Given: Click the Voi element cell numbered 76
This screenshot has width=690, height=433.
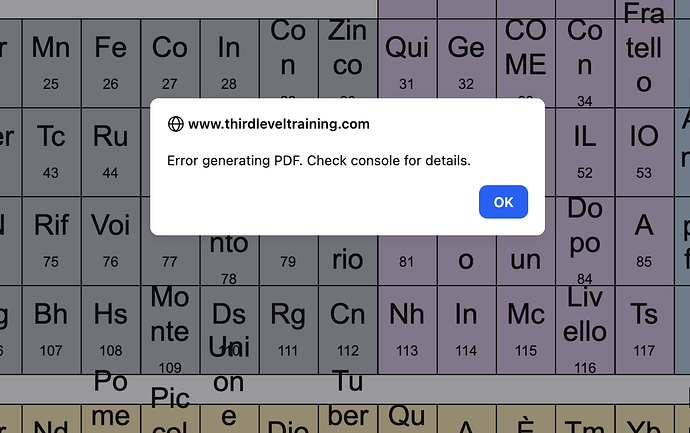Looking at the screenshot, I should [110, 238].
